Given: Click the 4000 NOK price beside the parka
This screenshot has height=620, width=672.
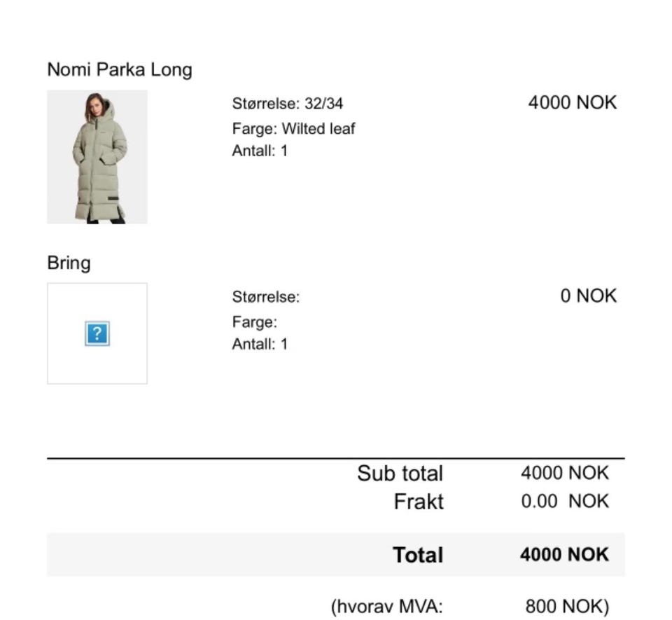Looking at the screenshot, I should tap(572, 103).
